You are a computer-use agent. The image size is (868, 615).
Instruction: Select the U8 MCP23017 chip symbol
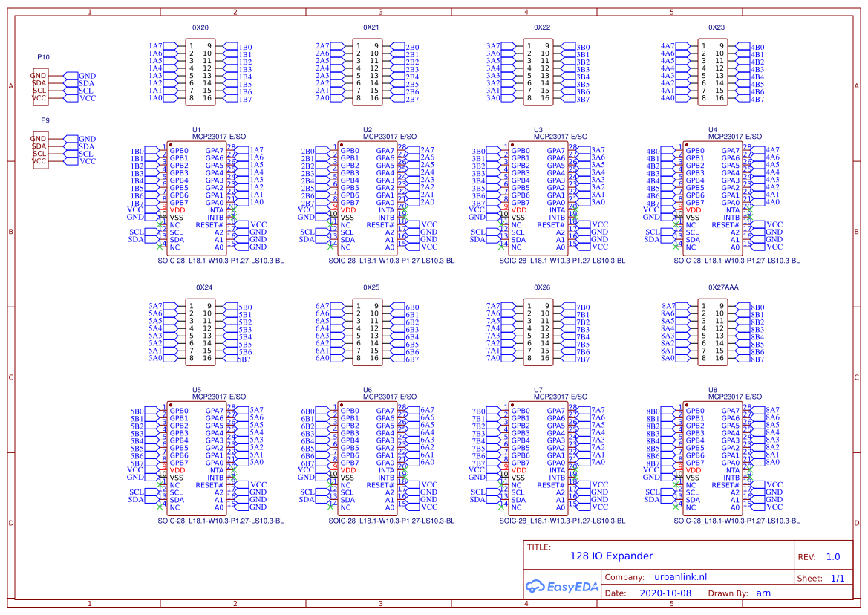713,458
